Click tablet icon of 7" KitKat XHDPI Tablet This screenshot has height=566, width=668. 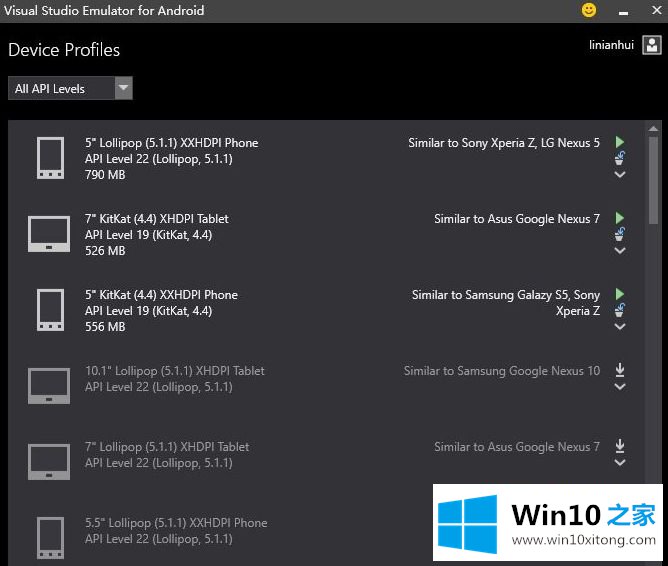(49, 234)
